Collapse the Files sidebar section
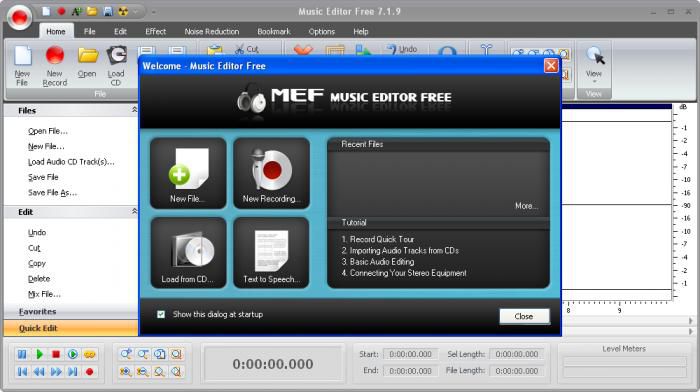Screen dimensions: 700x392 (134, 110)
